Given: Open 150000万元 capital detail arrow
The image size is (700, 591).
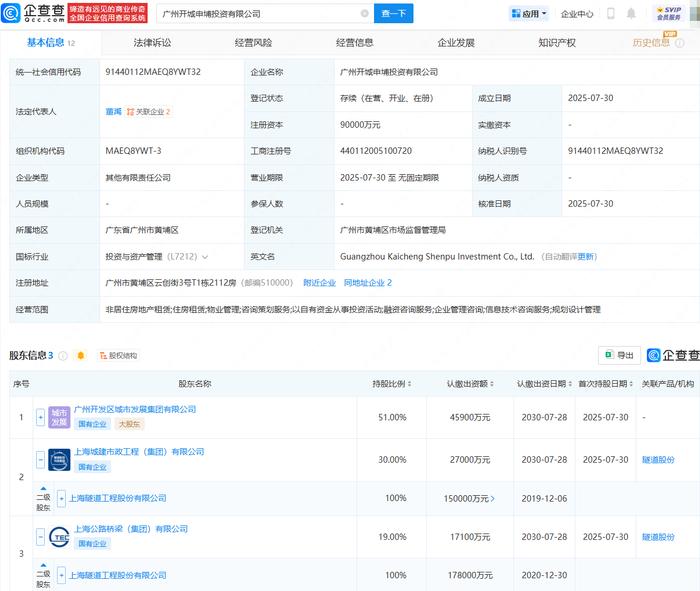Looking at the screenshot, I should click(x=492, y=499).
